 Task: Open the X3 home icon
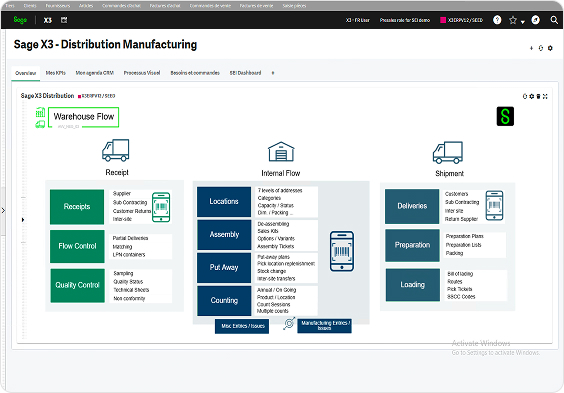[47, 20]
